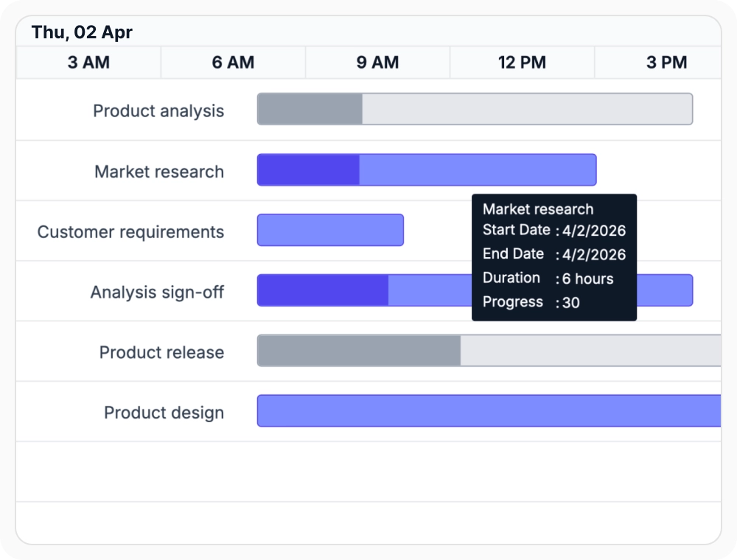
Task: Click the Duration 6 hours tooltip line
Action: click(x=548, y=278)
